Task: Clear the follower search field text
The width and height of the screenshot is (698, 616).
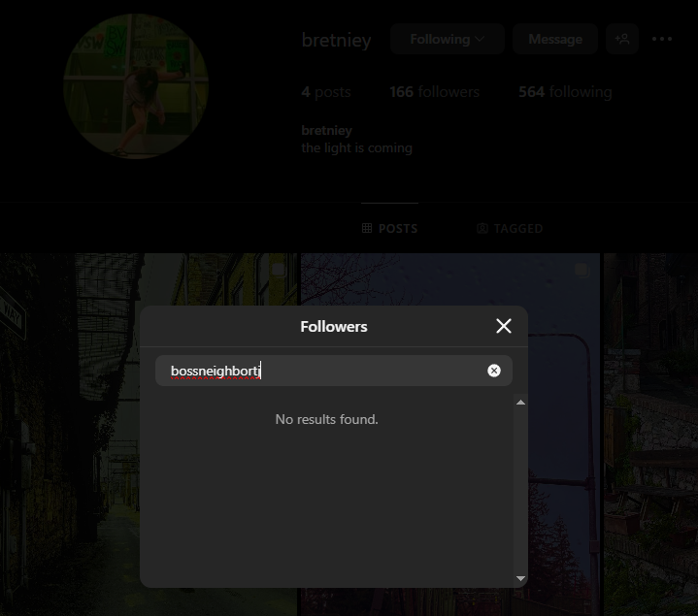Action: coord(494,371)
